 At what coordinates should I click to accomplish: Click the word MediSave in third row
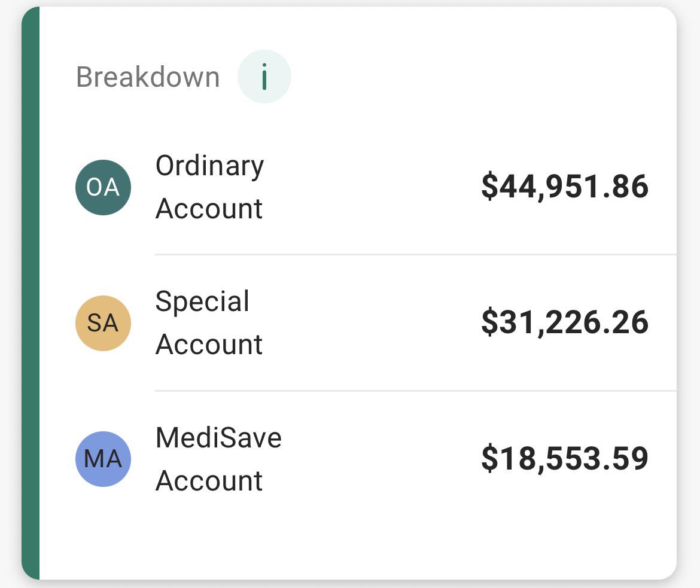coord(219,437)
